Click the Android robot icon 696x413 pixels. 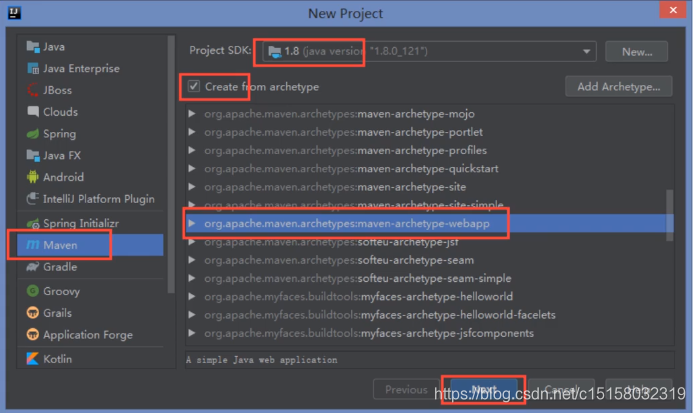click(33, 177)
